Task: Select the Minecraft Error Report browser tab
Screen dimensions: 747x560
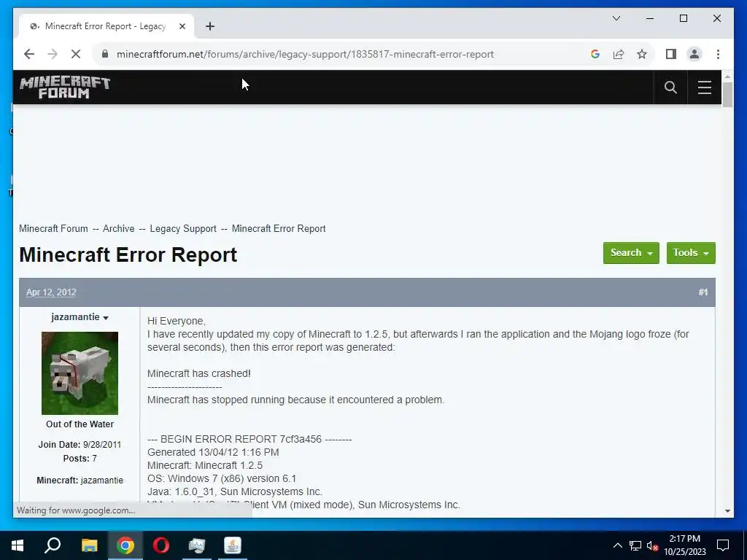Action: point(105,26)
